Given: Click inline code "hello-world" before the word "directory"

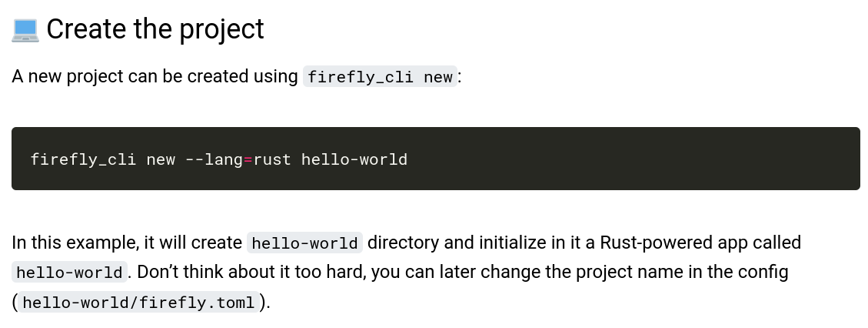Looking at the screenshot, I should 304,243.
